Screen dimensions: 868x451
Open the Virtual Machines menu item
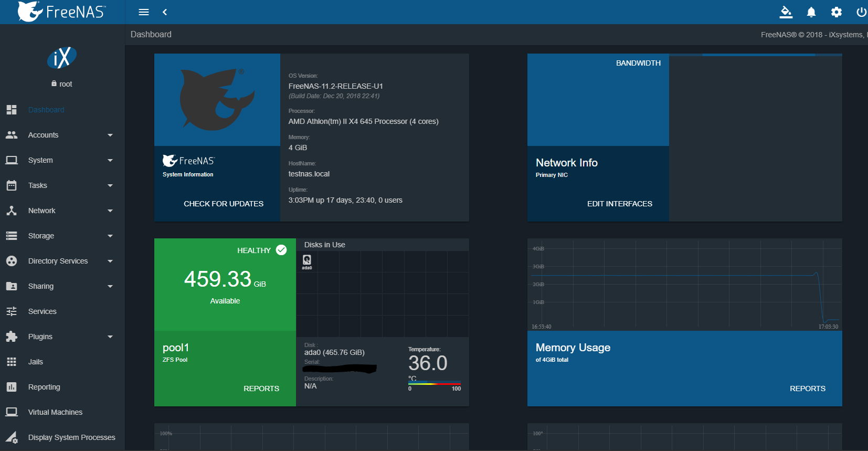point(62,412)
